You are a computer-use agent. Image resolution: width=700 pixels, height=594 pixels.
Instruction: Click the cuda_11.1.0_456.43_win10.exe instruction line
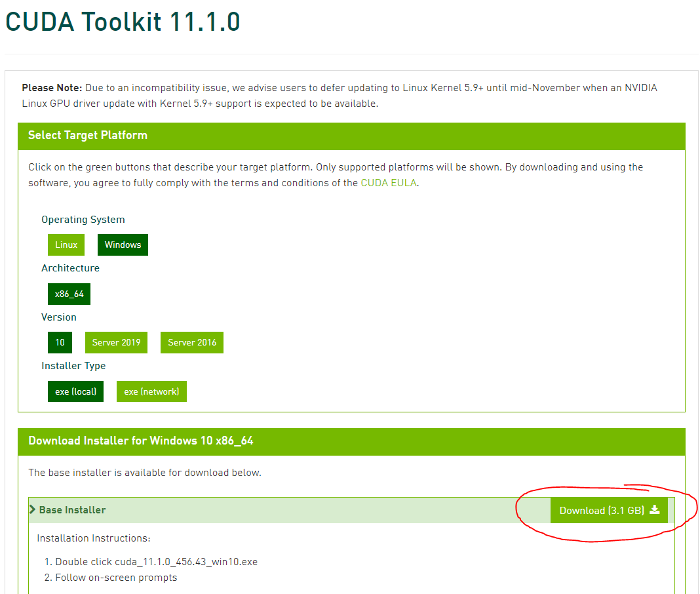[x=156, y=562]
